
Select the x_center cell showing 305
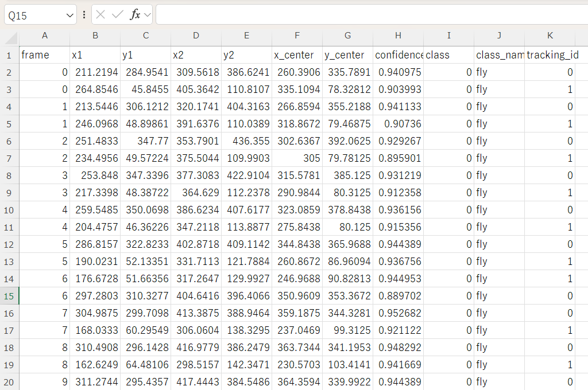297,158
